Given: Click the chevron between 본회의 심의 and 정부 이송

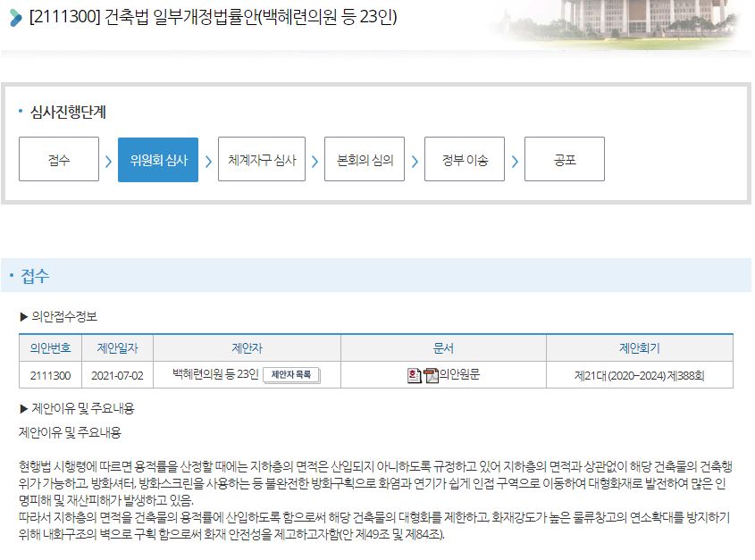Looking at the screenshot, I should point(415,162).
